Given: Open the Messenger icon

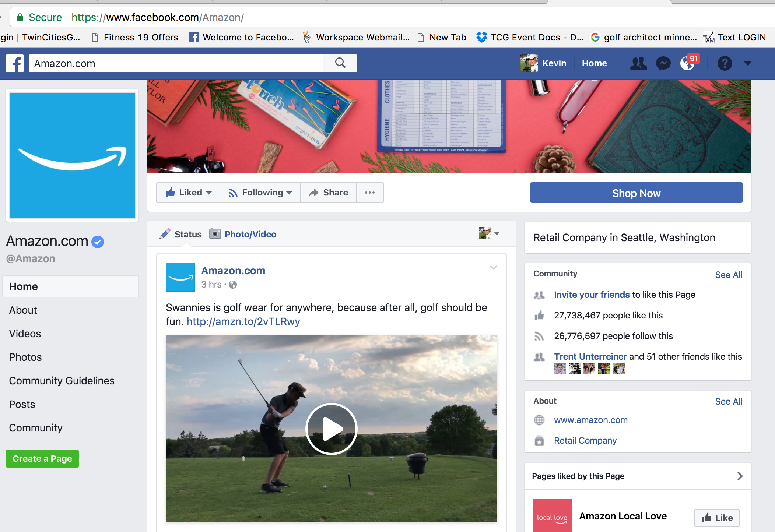Looking at the screenshot, I should click(x=663, y=63).
